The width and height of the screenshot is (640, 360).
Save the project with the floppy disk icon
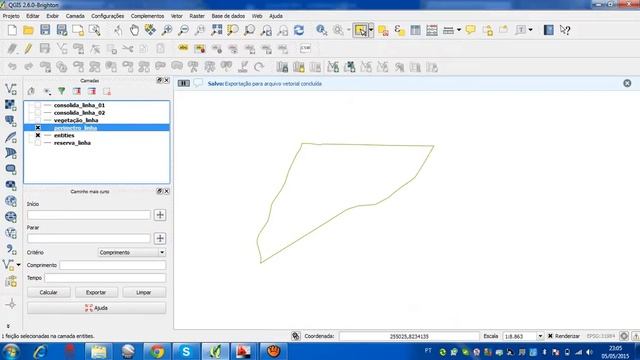coord(45,30)
